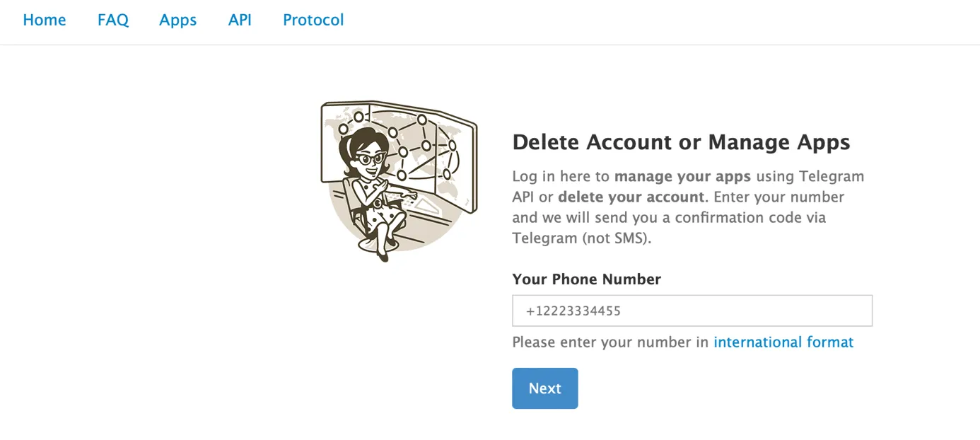This screenshot has width=980, height=440.
Task: Open the Home navigation link
Action: (x=45, y=20)
